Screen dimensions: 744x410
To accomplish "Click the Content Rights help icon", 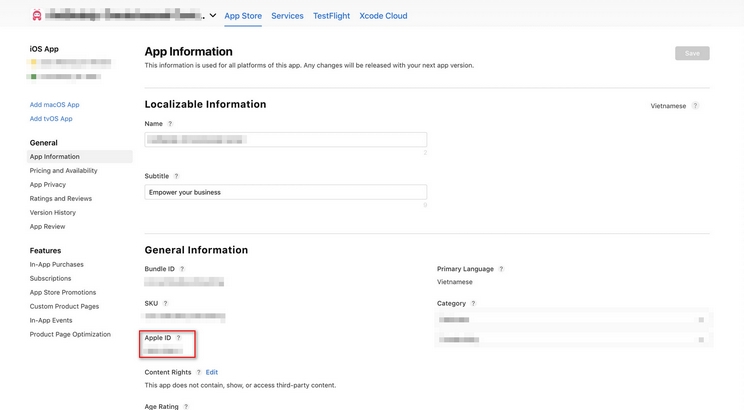I will 199,372.
